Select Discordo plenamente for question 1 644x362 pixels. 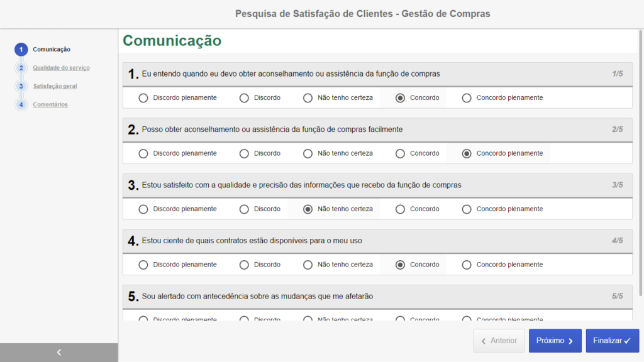(143, 98)
